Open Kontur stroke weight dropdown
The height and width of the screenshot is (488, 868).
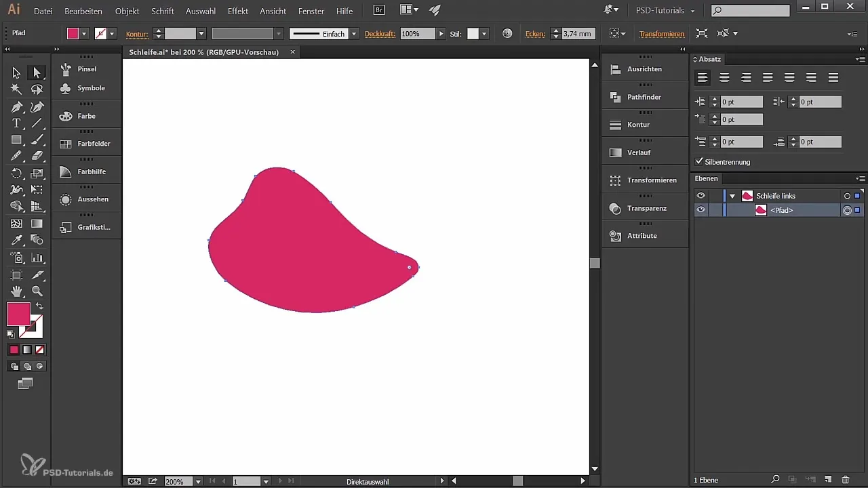coord(201,33)
